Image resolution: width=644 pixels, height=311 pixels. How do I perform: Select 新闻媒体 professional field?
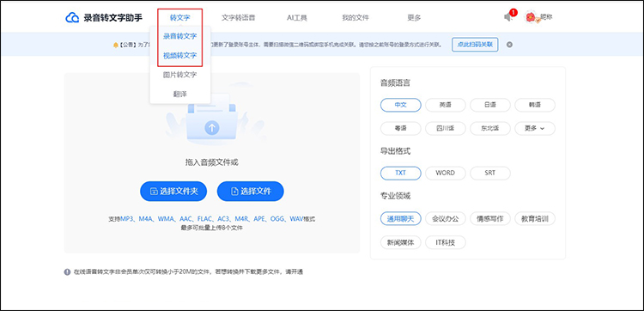400,242
